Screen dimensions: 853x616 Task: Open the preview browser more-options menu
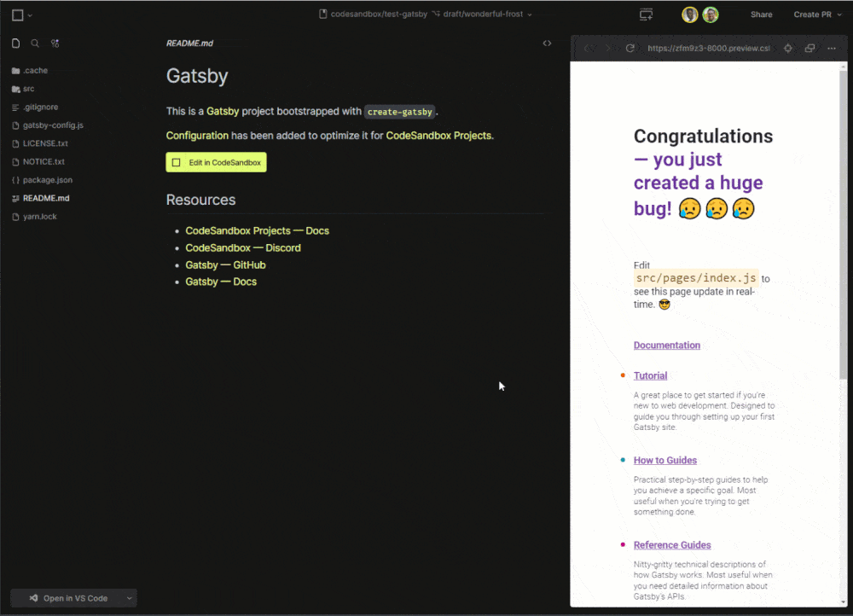point(832,48)
